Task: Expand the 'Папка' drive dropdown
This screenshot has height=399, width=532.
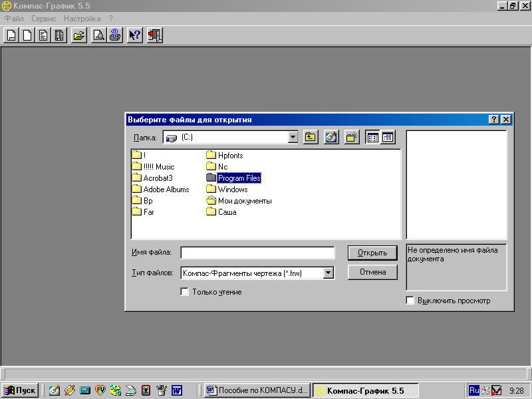Action: pyautogui.click(x=293, y=138)
